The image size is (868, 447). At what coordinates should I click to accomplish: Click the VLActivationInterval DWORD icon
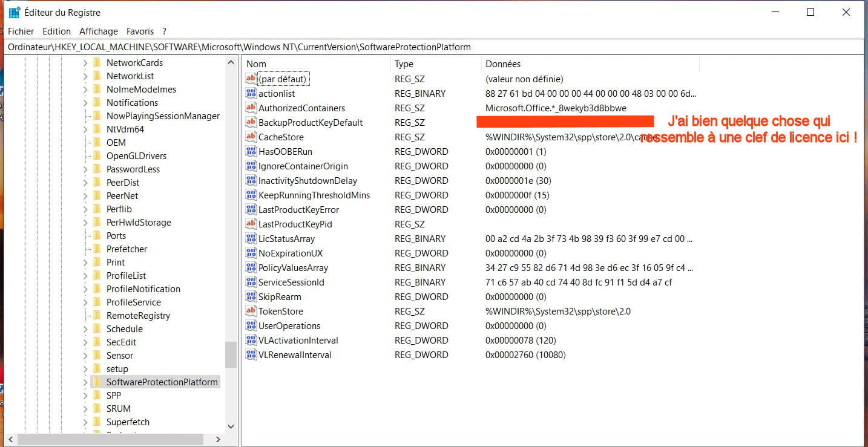coord(251,340)
